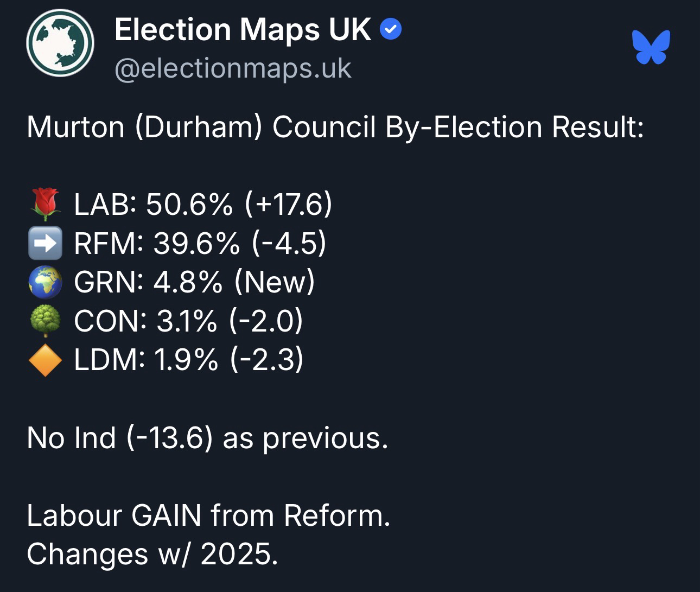Click the red rose Labour emoji
This screenshot has height=592, width=700.
[45, 205]
